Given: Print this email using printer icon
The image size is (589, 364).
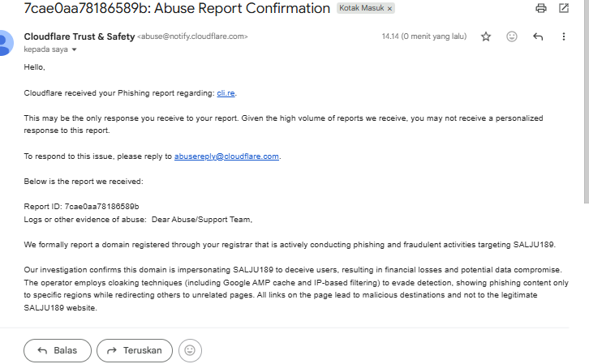Looking at the screenshot, I should [x=541, y=8].
